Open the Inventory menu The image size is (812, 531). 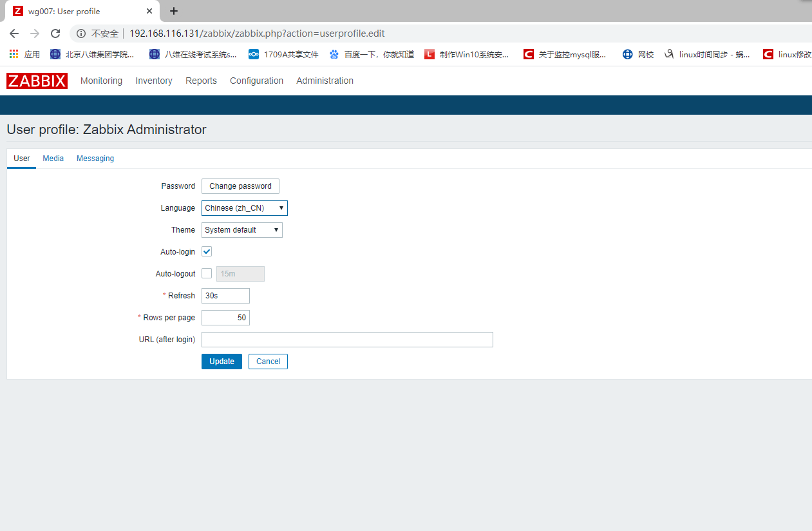[154, 81]
